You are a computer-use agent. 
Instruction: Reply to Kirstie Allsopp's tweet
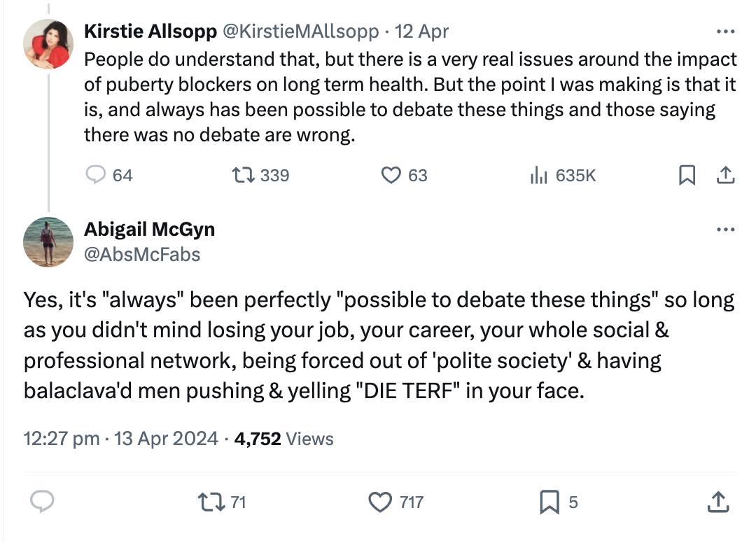pyautogui.click(x=94, y=176)
